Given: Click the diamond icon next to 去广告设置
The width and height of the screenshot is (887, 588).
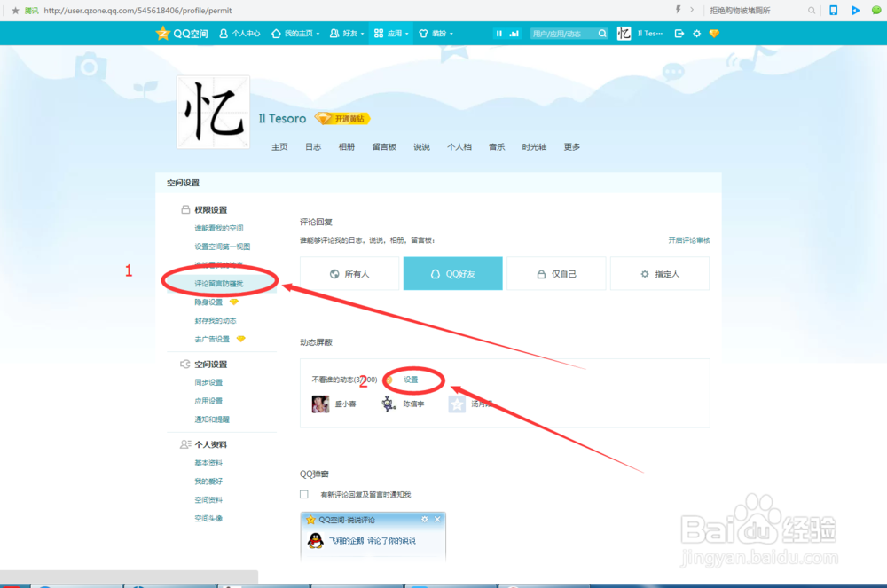Looking at the screenshot, I should [241, 339].
